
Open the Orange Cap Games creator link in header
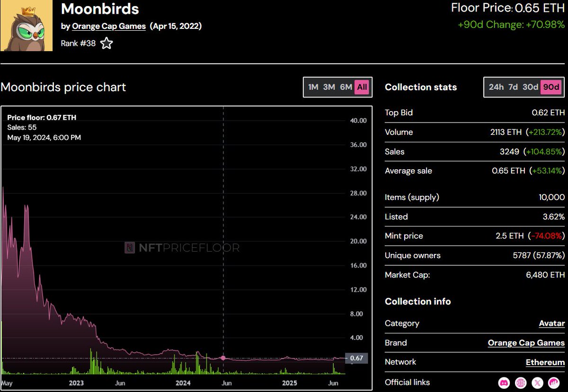109,26
